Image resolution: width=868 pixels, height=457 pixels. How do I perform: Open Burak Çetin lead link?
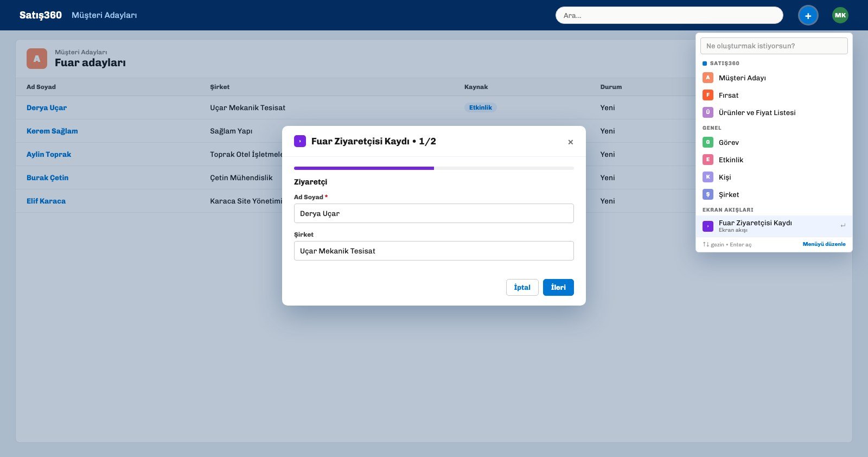47,177
